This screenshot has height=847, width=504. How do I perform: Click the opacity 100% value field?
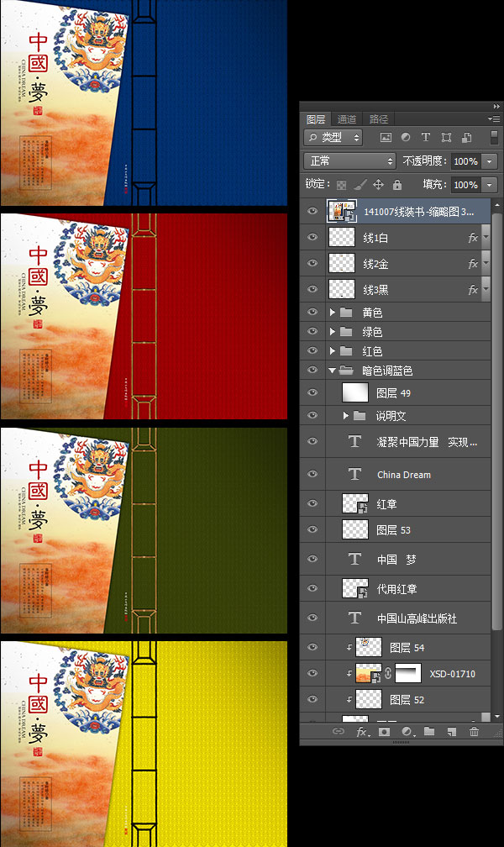click(466, 161)
